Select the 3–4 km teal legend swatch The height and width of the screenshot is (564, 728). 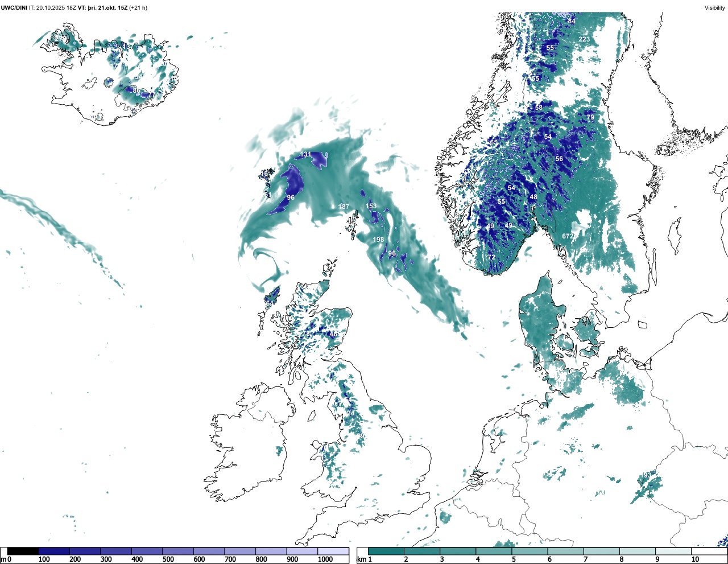[x=458, y=551]
